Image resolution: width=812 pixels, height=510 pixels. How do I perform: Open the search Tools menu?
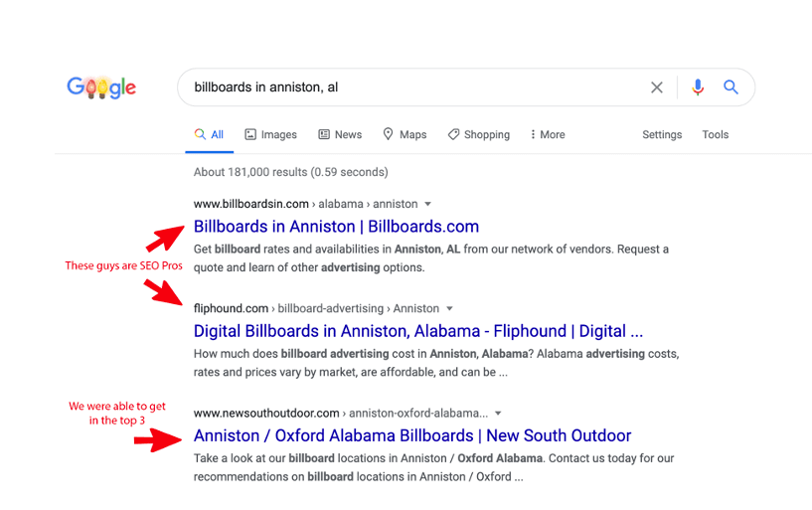coord(716,134)
